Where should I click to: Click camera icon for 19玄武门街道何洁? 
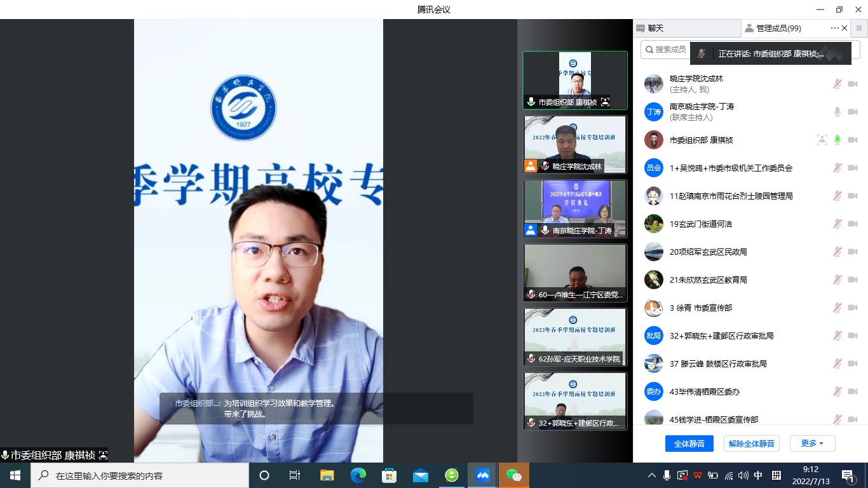click(x=852, y=224)
